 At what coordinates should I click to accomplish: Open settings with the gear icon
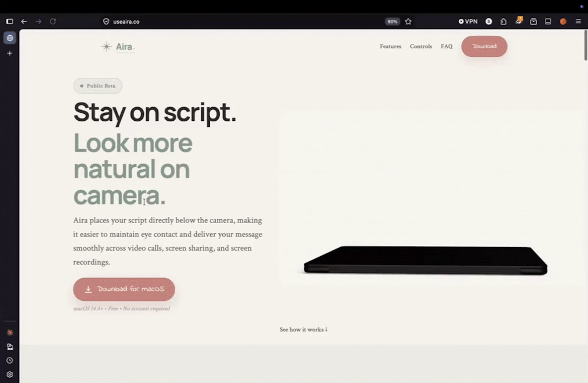click(x=10, y=375)
